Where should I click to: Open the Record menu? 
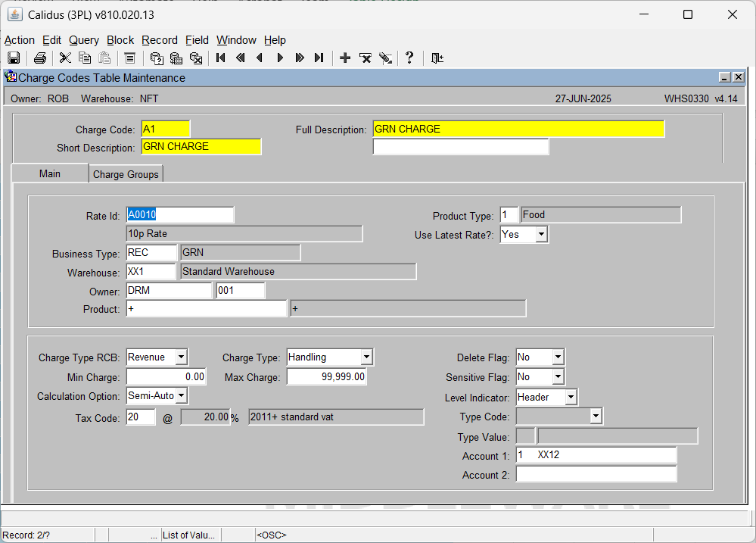pos(160,40)
